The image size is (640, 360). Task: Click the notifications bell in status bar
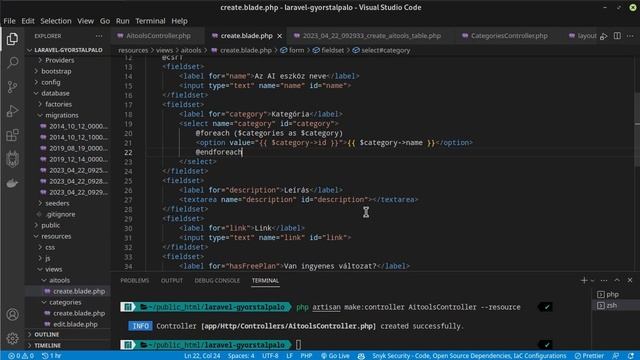(631, 356)
